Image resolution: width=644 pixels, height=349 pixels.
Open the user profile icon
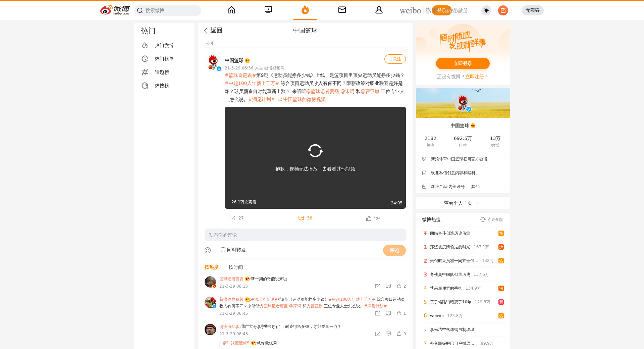pyautogui.click(x=379, y=10)
